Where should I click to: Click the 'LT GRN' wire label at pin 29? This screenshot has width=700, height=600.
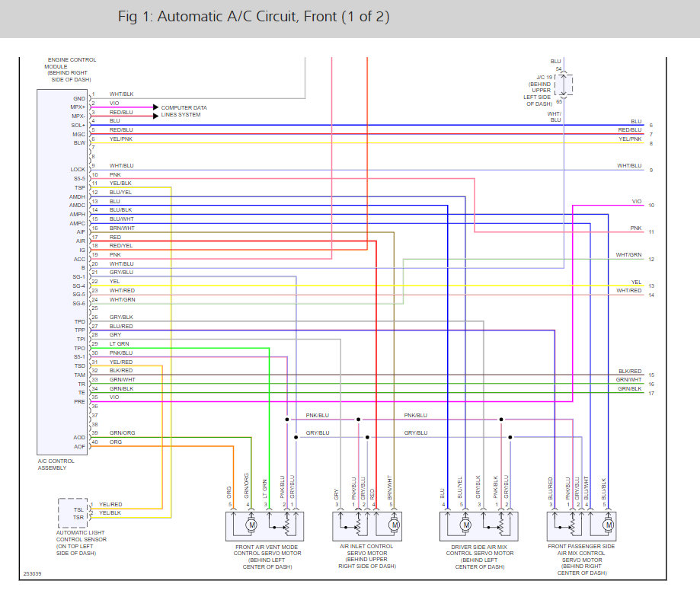119,343
